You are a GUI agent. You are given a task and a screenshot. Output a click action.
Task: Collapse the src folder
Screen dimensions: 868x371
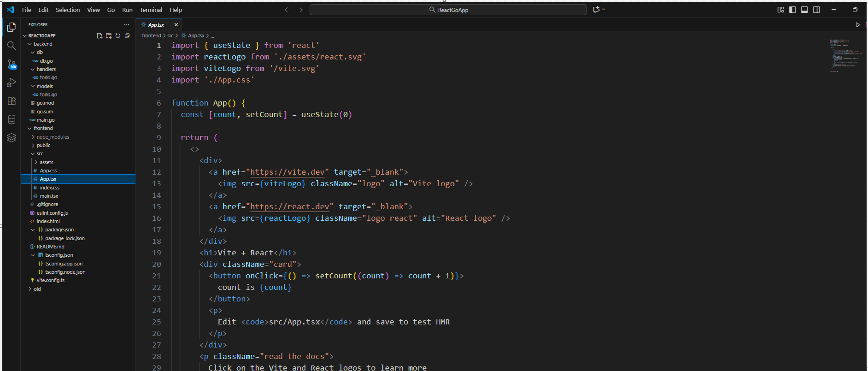pyautogui.click(x=33, y=154)
